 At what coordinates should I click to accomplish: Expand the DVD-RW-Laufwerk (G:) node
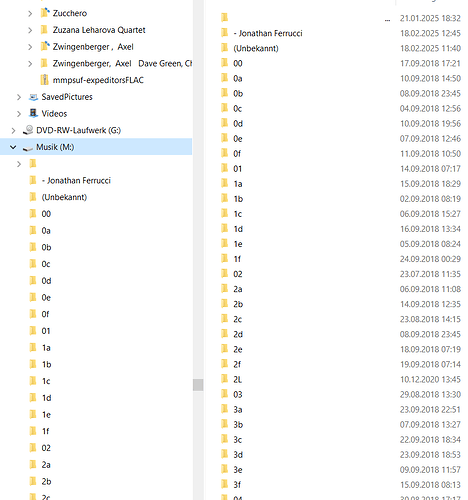click(x=13, y=130)
